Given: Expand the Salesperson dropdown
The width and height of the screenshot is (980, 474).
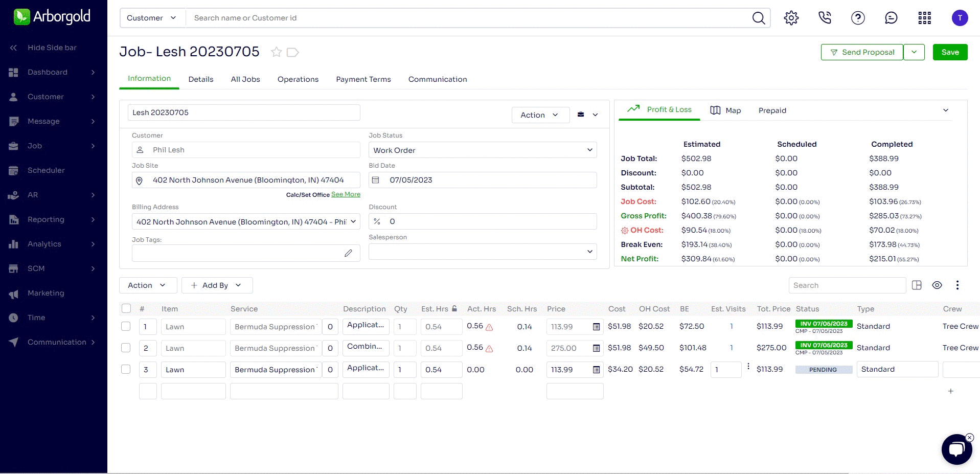Looking at the screenshot, I should tap(588, 251).
